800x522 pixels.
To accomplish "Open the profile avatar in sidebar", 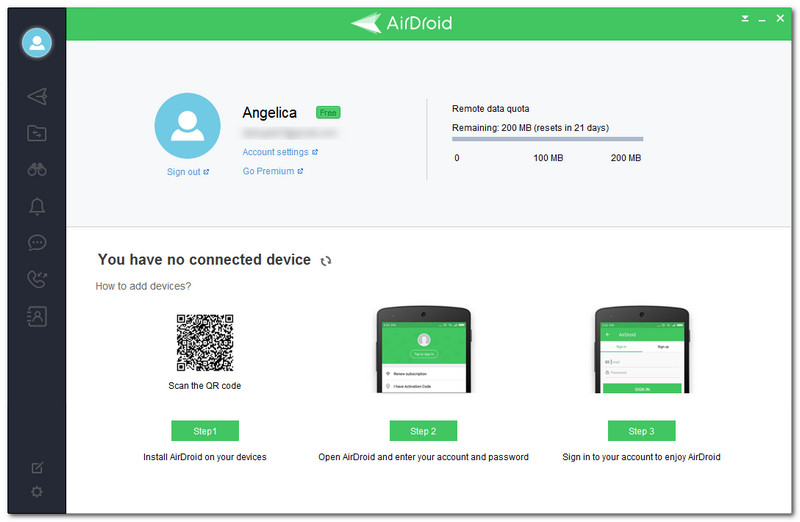I will coord(37,42).
